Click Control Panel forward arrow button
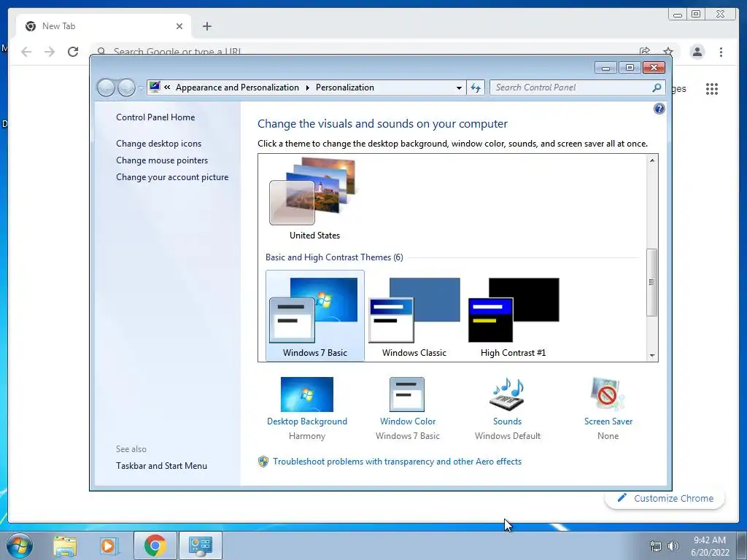The height and width of the screenshot is (560, 747). (126, 87)
